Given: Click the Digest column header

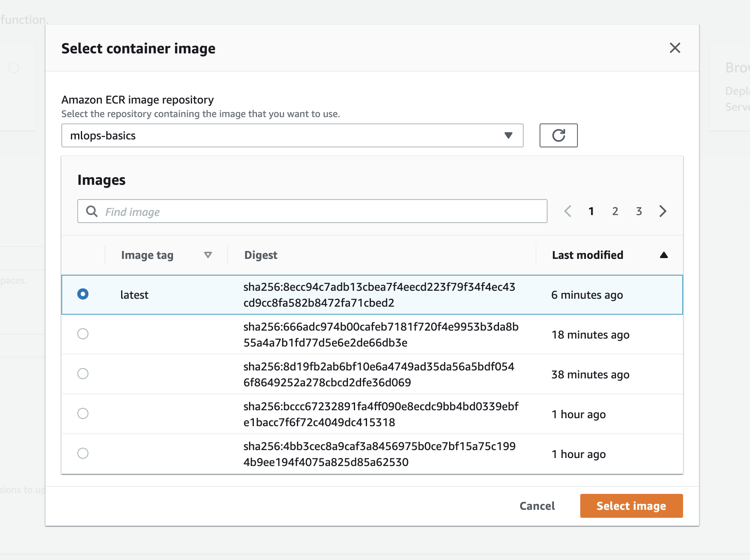Looking at the screenshot, I should pyautogui.click(x=261, y=255).
